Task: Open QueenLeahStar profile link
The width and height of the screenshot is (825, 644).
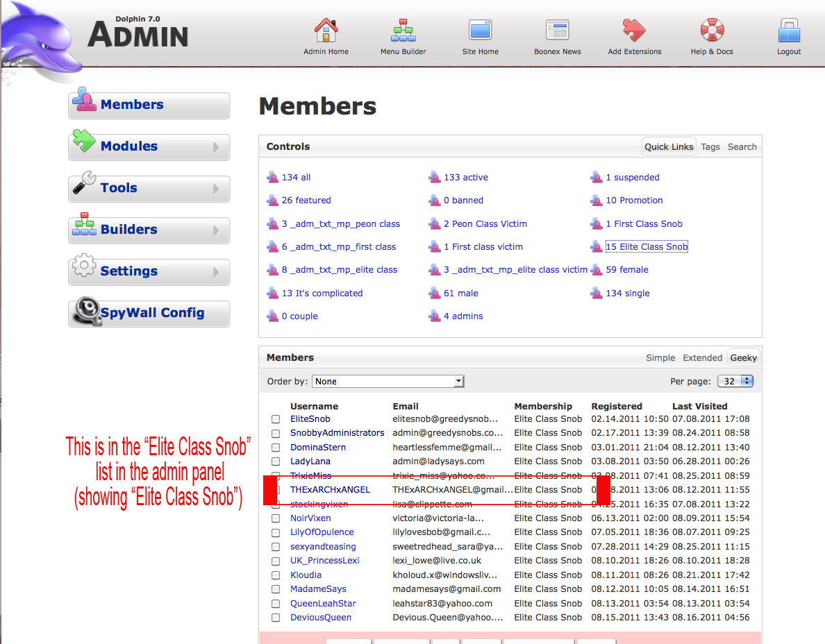Action: tap(323, 604)
